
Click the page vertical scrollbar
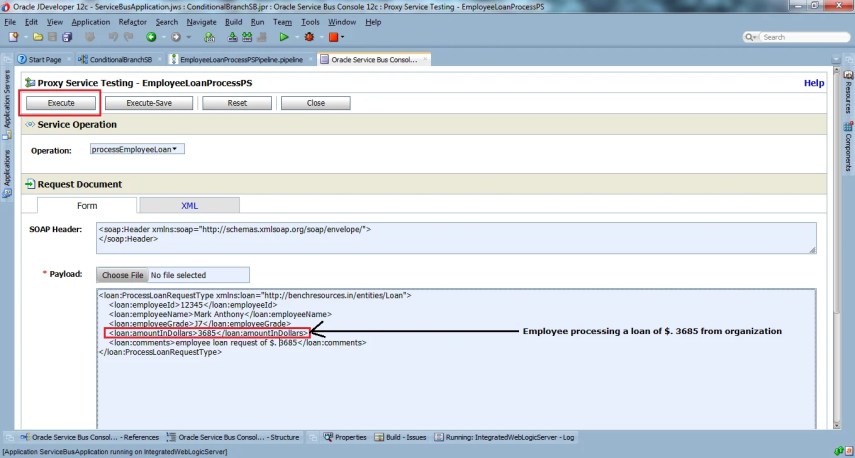838,248
